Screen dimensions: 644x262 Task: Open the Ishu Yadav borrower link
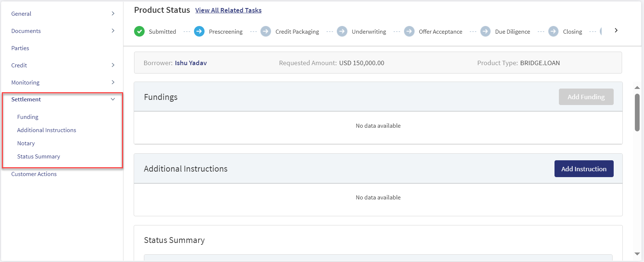coord(191,63)
